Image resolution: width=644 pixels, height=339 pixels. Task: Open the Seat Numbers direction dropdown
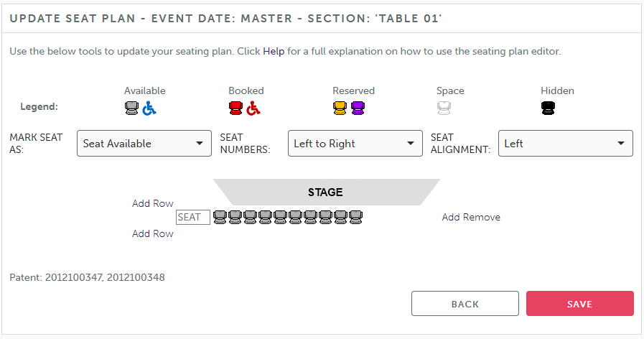click(355, 144)
